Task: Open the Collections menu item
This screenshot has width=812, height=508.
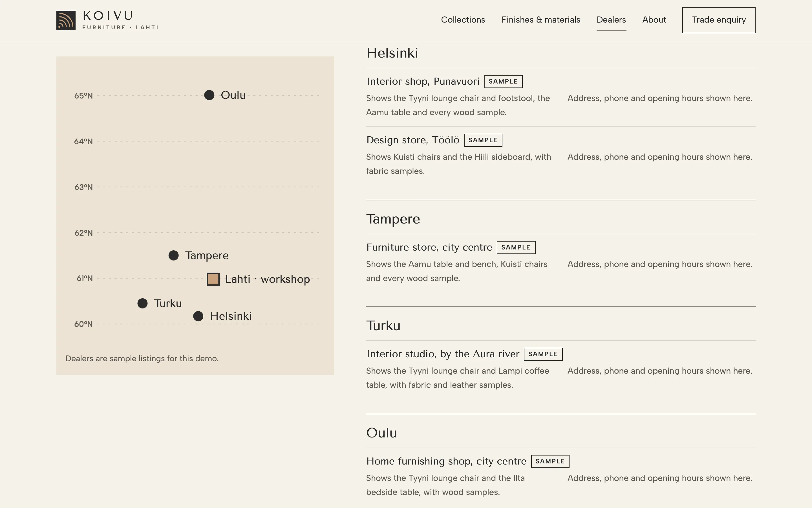Action: point(463,20)
